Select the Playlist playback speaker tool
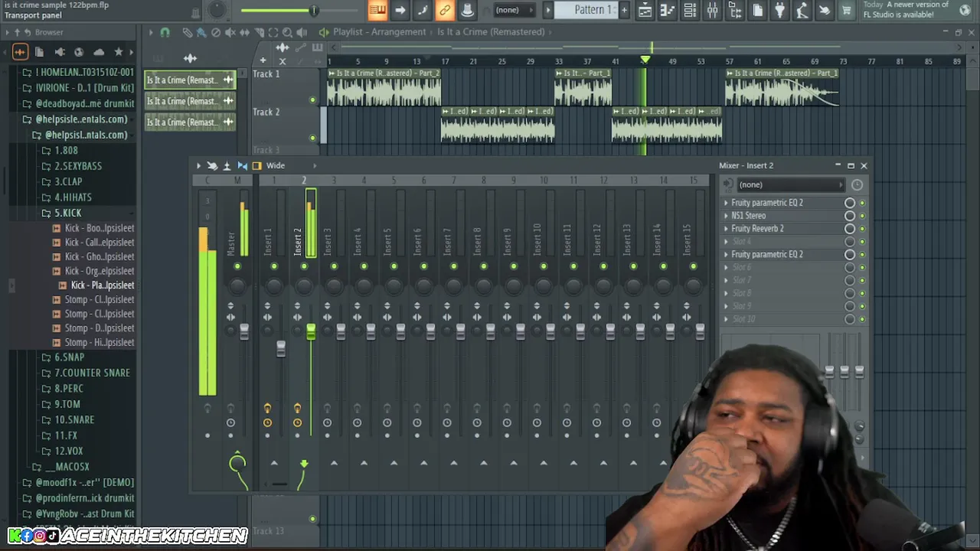The image size is (980, 551). 302,32
